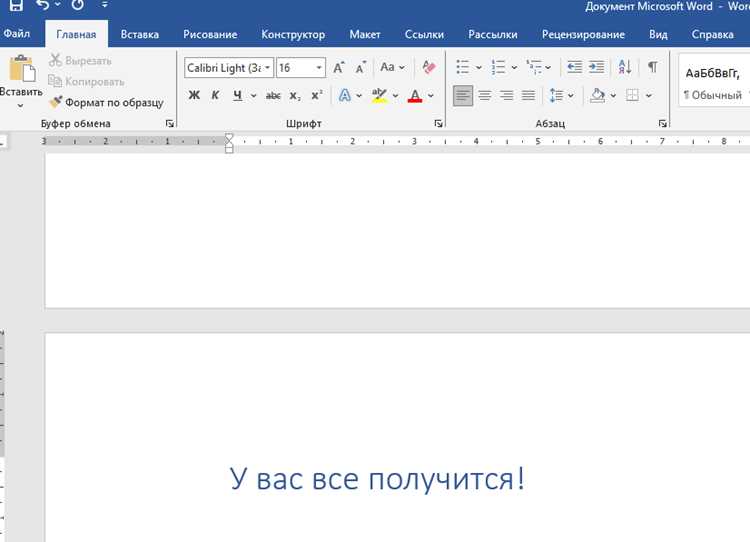750x542 pixels.
Task: Toggle show paragraph marks ¶
Action: [652, 67]
